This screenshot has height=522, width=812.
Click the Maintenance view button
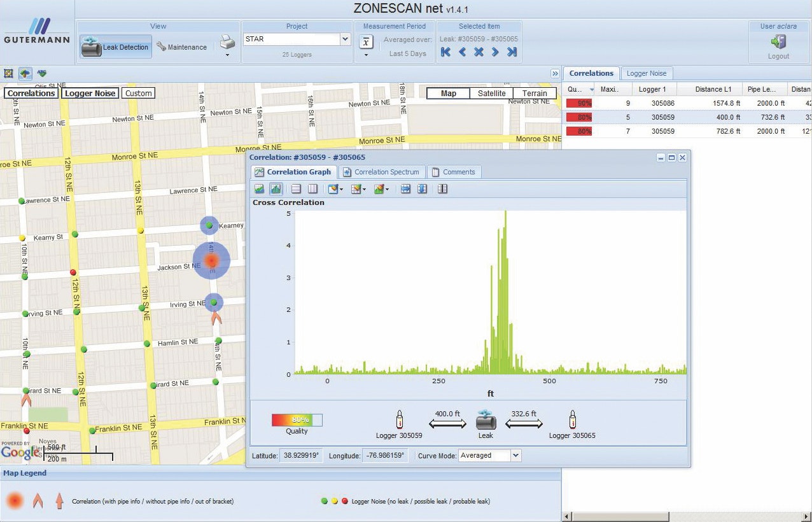182,47
